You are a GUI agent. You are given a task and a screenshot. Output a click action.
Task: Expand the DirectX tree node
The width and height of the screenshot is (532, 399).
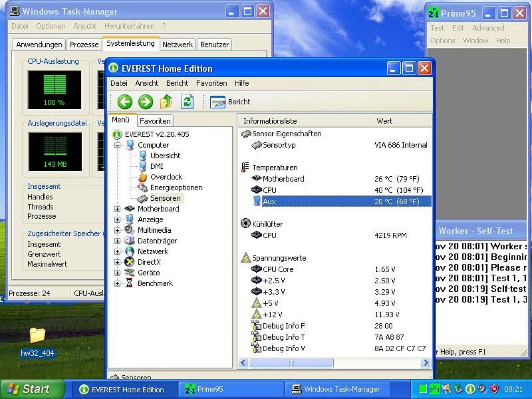pos(117,262)
